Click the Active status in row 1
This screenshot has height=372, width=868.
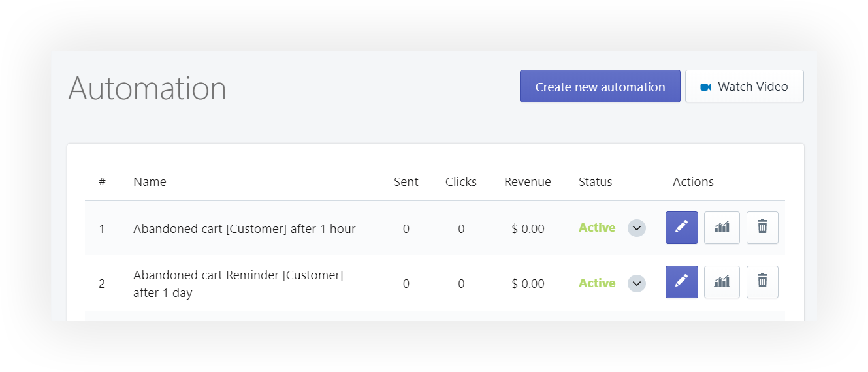click(x=597, y=228)
